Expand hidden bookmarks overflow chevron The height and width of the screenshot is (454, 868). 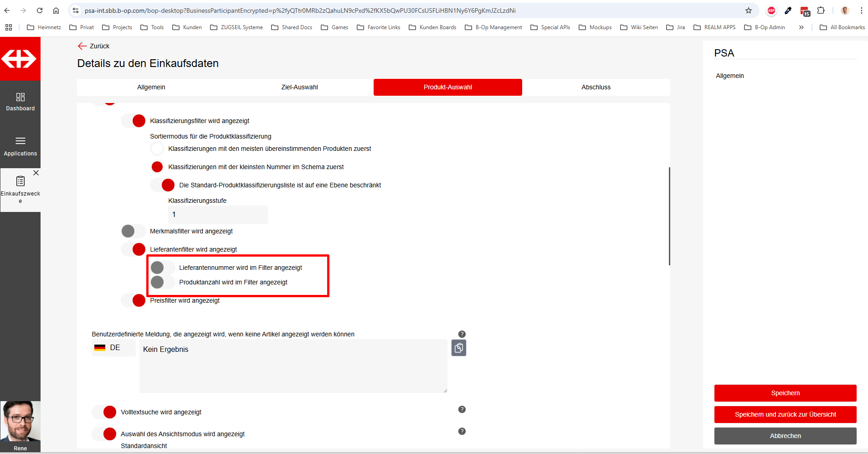pos(801,27)
